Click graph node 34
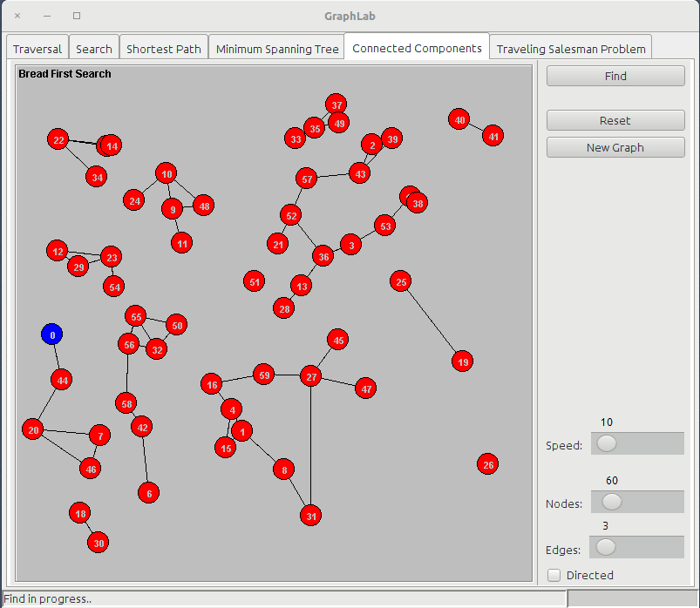This screenshot has height=608, width=700. [x=97, y=177]
